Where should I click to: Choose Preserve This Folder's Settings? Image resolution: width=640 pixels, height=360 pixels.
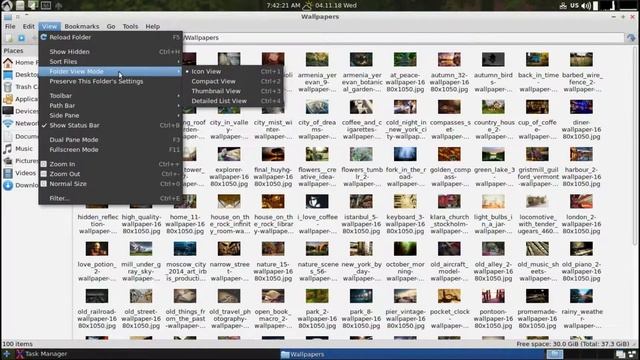click(x=110, y=81)
